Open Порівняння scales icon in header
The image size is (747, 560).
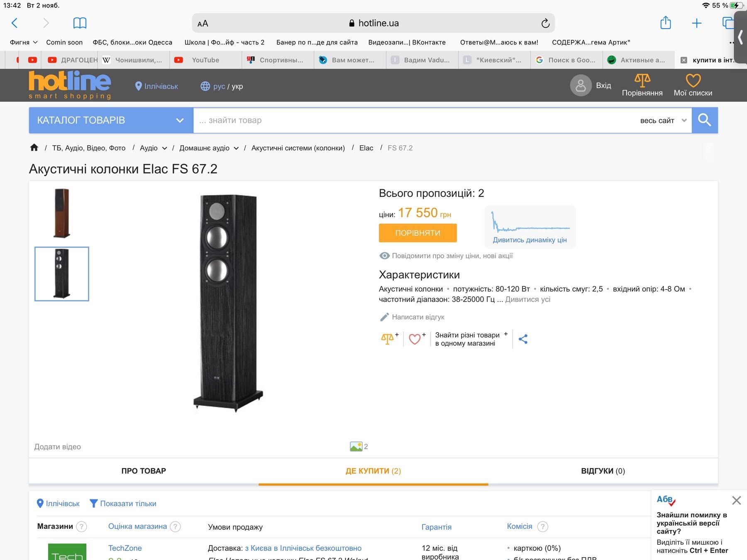(642, 80)
